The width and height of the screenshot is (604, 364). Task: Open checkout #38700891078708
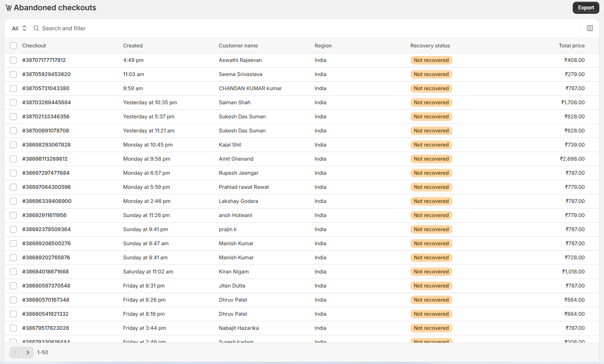[x=46, y=131]
